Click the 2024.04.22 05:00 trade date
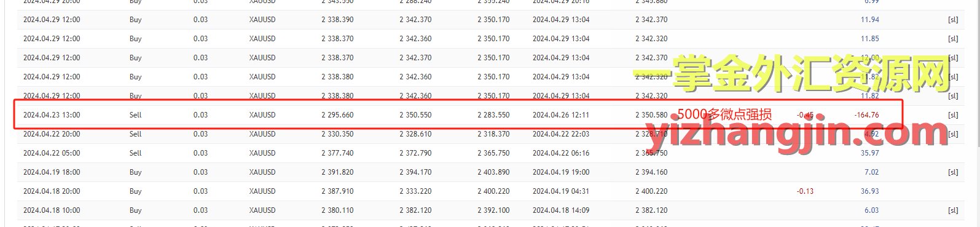 click(52, 153)
